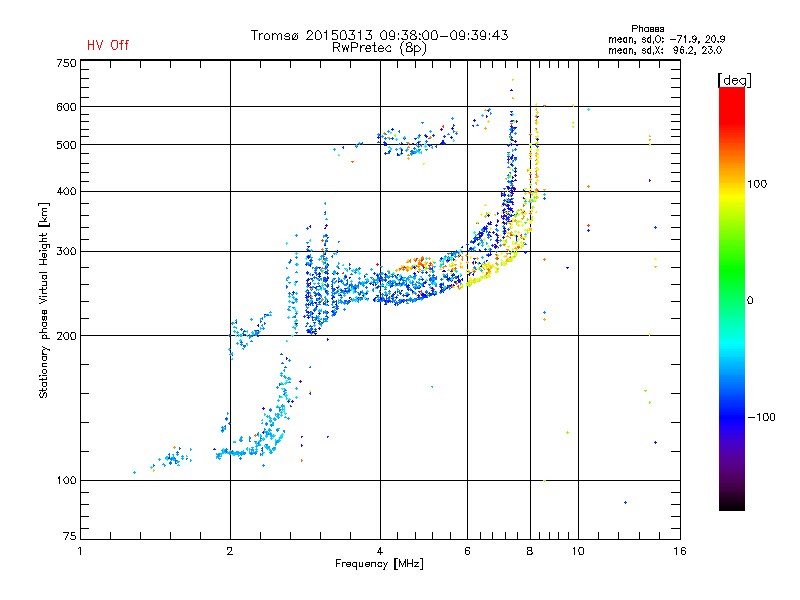The height and width of the screenshot is (600, 800).
Task: Click the 'mean, sd,X: 96.2, 23.0' line
Action: tap(665, 50)
